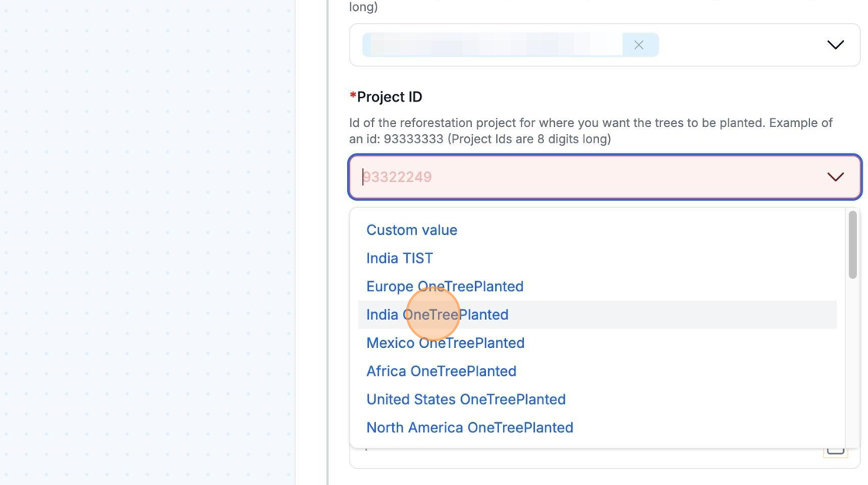Select the Custom value option
This screenshot has height=485, width=868.
(x=412, y=230)
